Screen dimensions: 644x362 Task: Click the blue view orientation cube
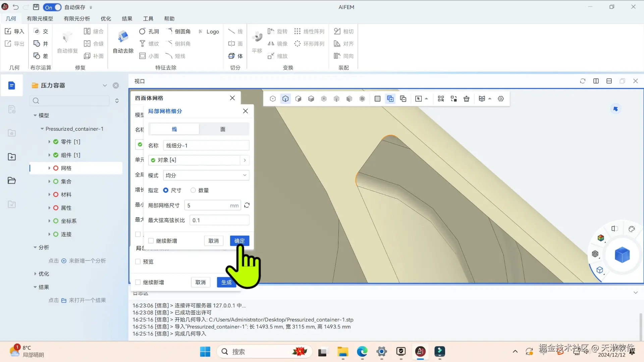click(622, 255)
